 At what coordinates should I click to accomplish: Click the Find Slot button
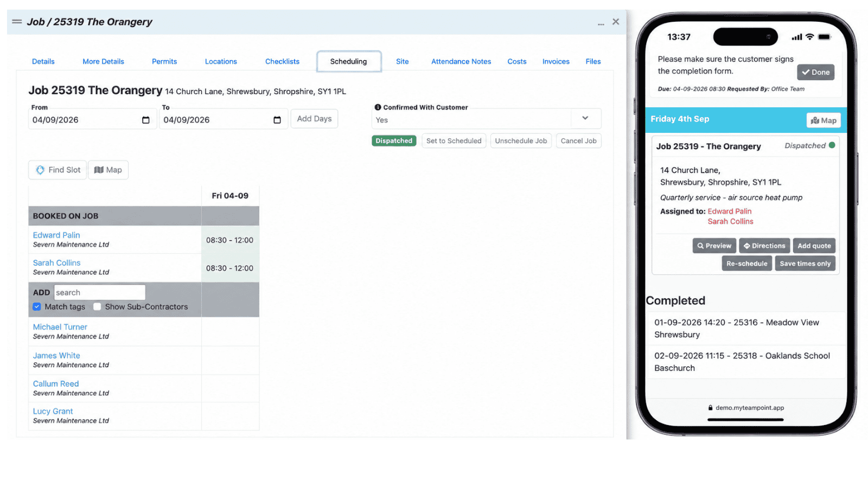[58, 170]
